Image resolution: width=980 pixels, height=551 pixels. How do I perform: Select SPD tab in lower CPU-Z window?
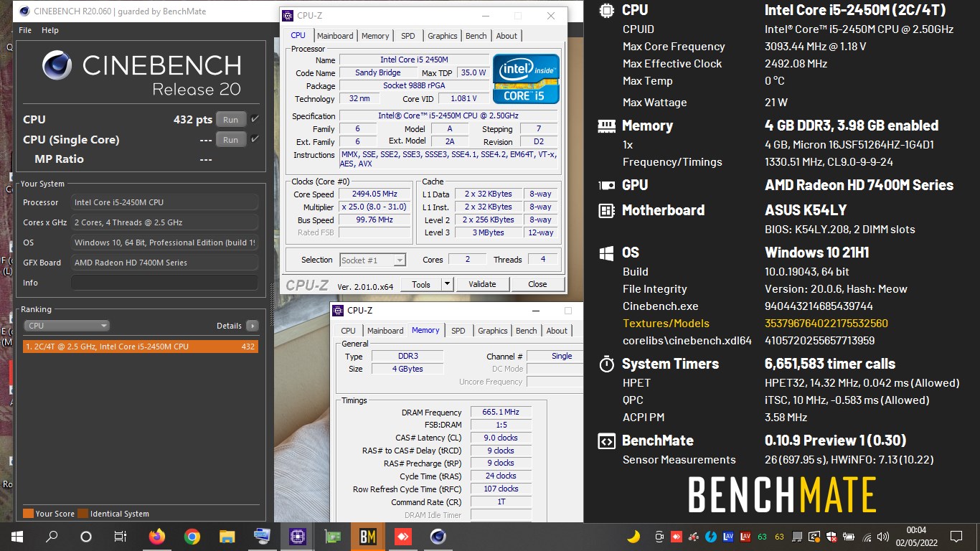(x=458, y=331)
